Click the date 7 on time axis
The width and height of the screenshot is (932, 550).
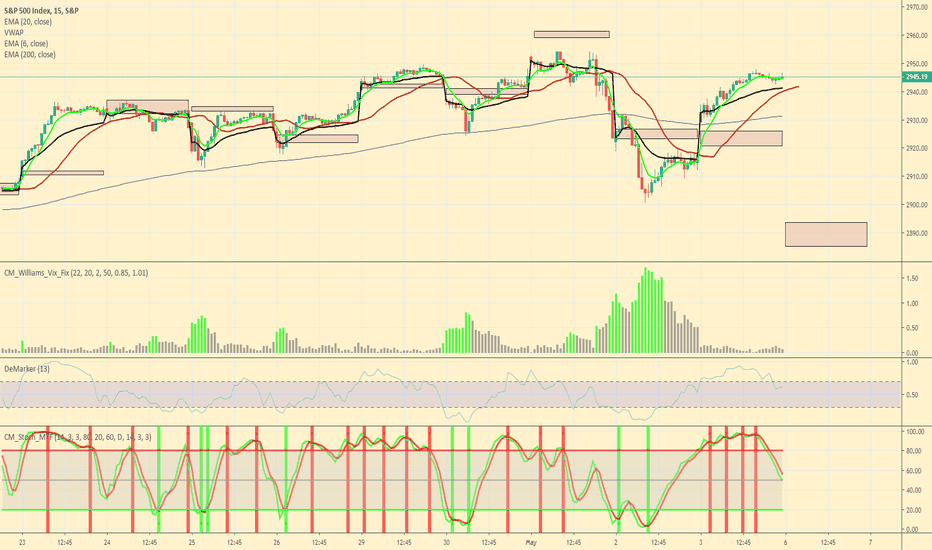870,542
